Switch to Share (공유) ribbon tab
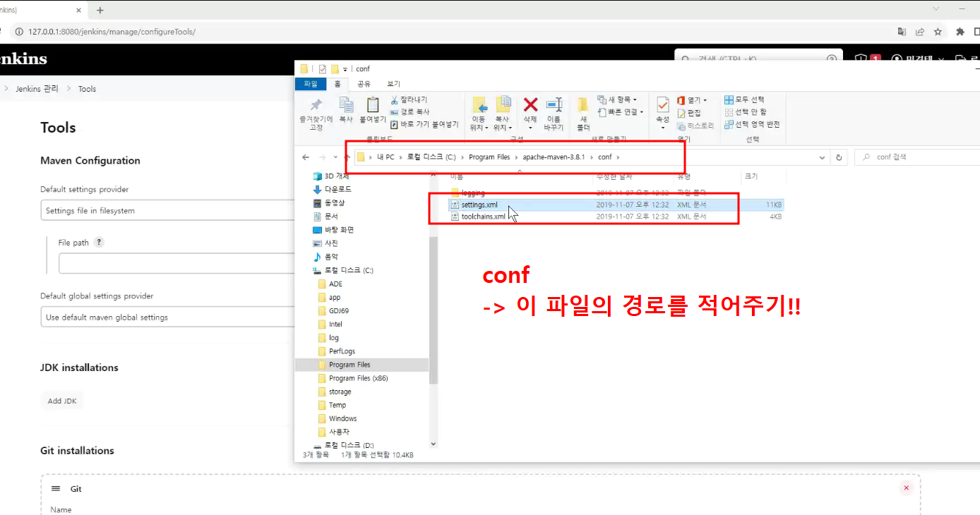980x515 pixels. pyautogui.click(x=364, y=83)
